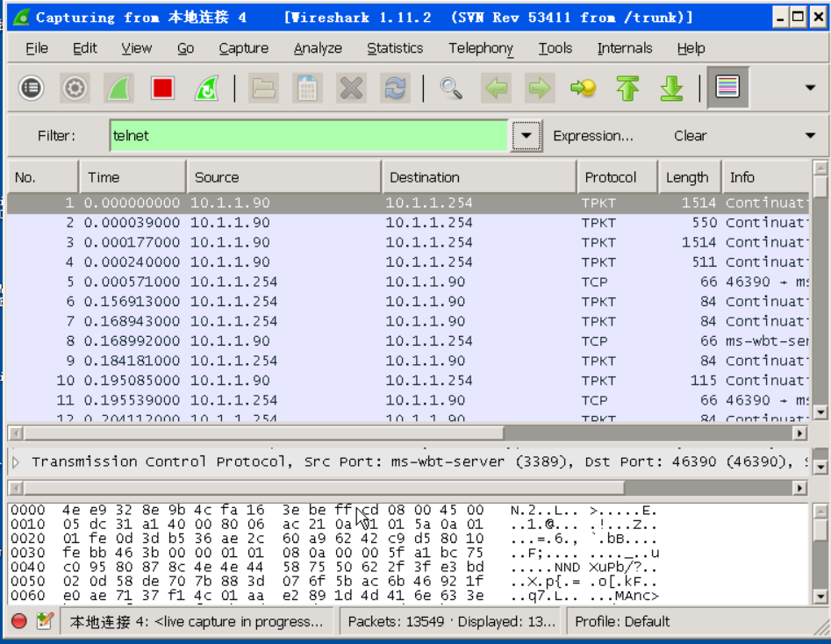The width and height of the screenshot is (831, 644).
Task: Restart the live capture icon
Action: (x=207, y=88)
